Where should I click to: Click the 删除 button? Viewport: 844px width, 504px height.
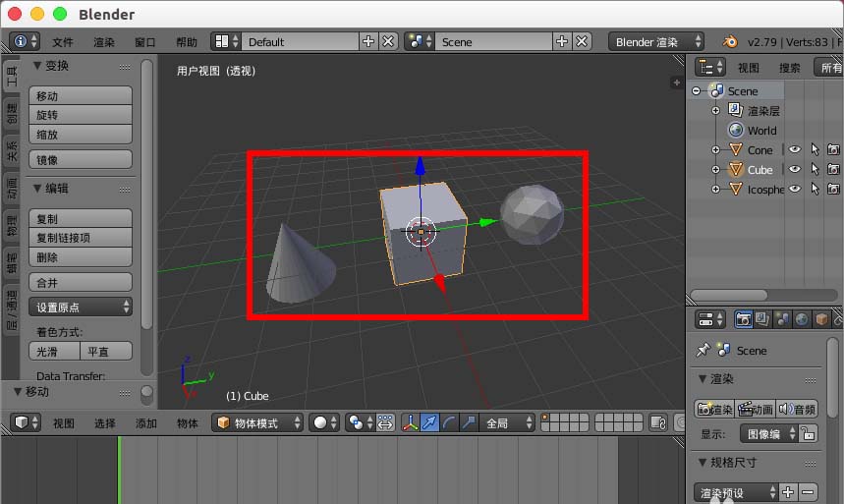81,256
